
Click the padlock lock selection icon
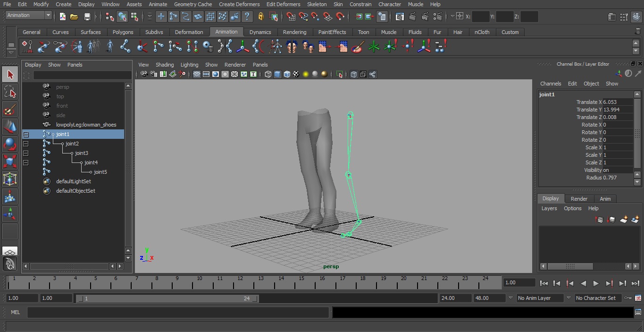tap(261, 17)
